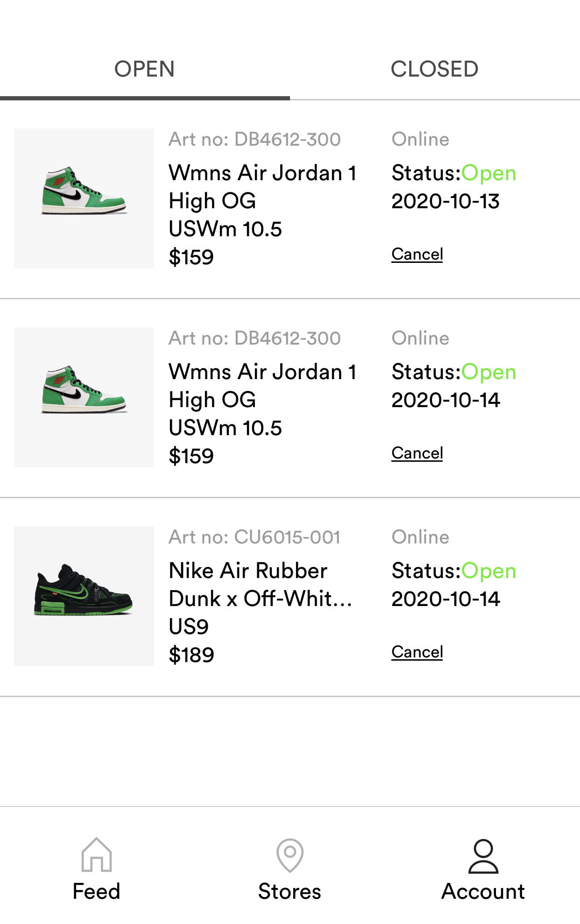Viewport: 580px width, 924px height.
Task: Tap Open status dated 2020-10-13
Action: (489, 173)
